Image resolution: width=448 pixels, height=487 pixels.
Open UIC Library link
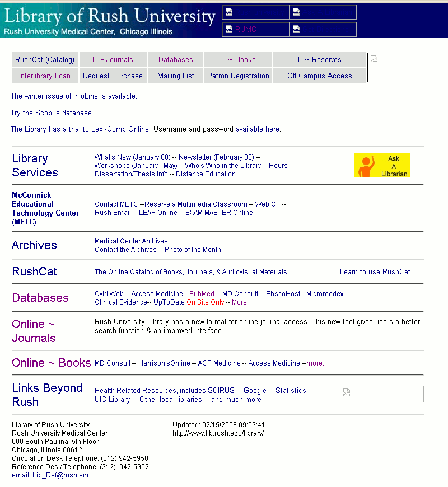[x=113, y=400]
